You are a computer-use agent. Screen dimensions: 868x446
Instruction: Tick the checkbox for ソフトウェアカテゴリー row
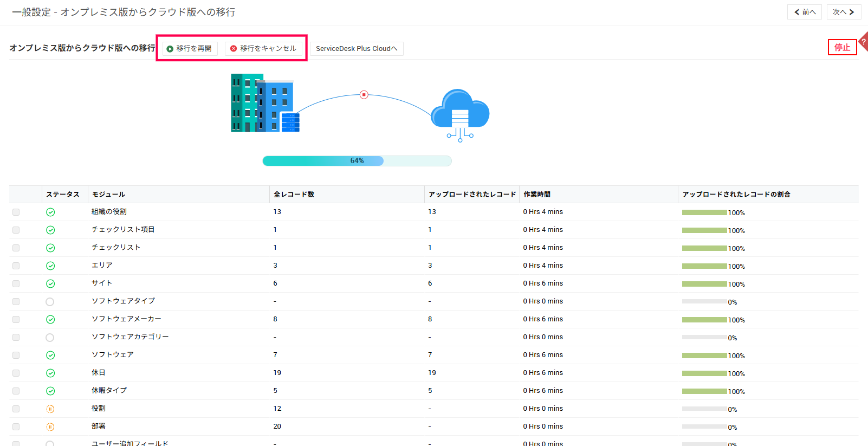(x=16, y=338)
